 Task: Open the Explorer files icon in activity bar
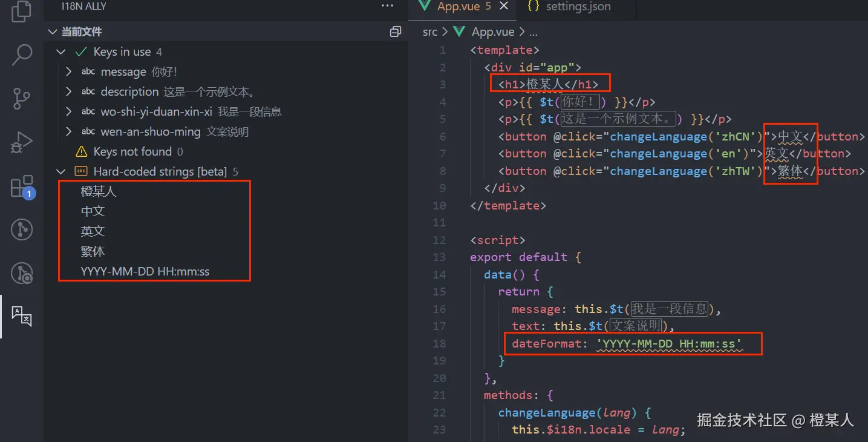(22, 11)
